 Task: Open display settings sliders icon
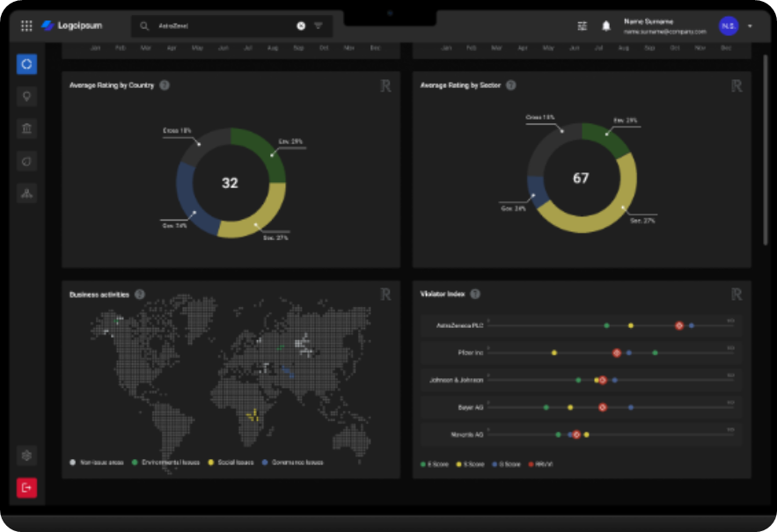coord(582,26)
